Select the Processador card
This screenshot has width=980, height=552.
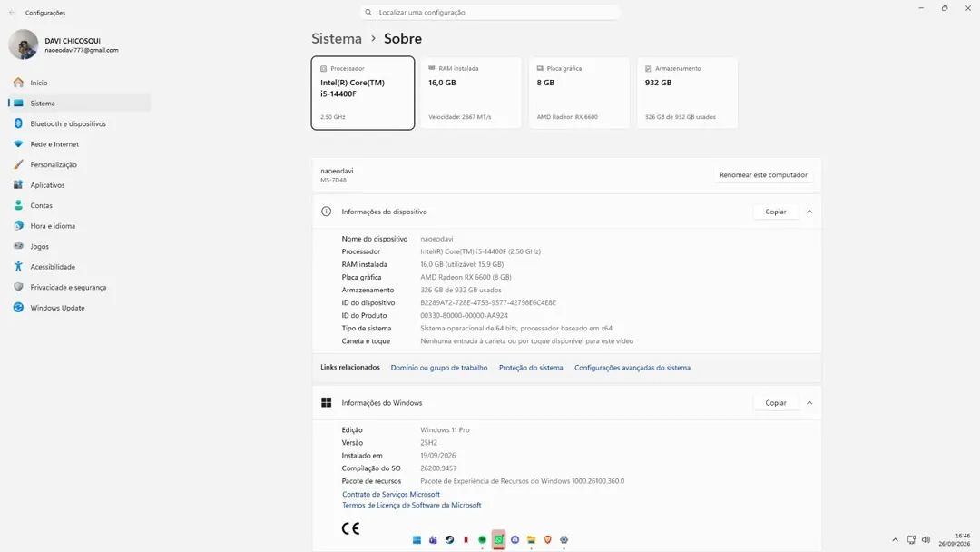362,94
